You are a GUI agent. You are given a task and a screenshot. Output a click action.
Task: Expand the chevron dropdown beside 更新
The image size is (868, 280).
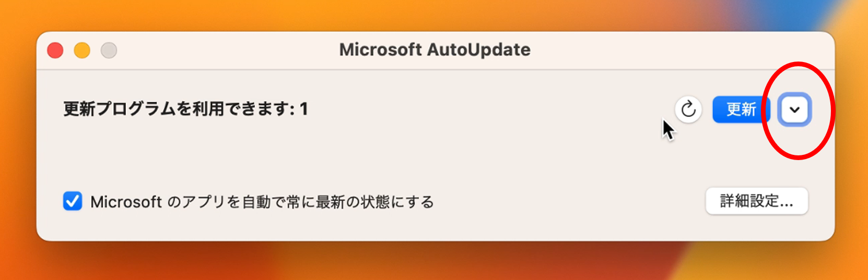coord(795,109)
